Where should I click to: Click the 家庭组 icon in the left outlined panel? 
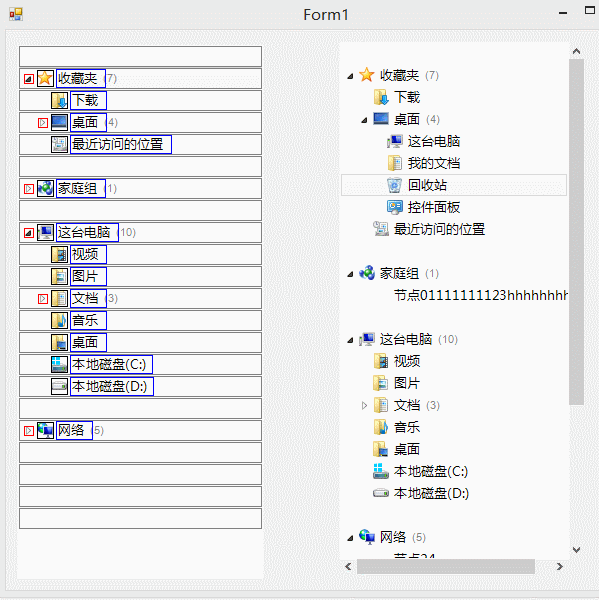pos(45,189)
